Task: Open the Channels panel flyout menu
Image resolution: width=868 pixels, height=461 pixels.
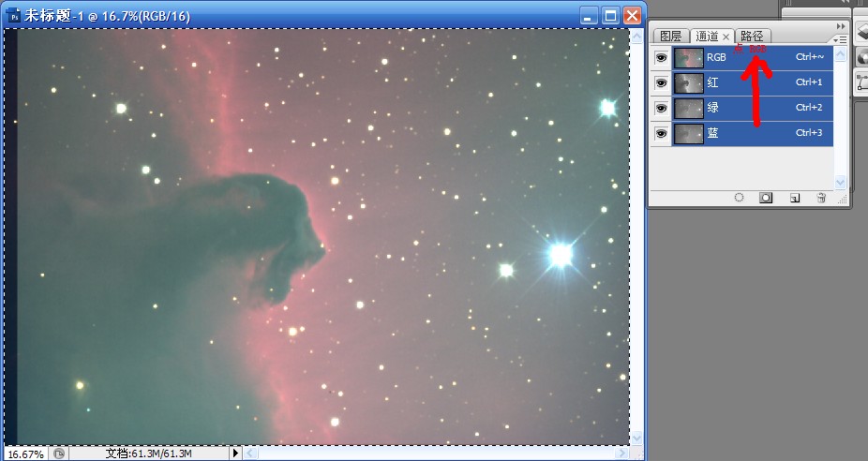Action: pos(840,40)
